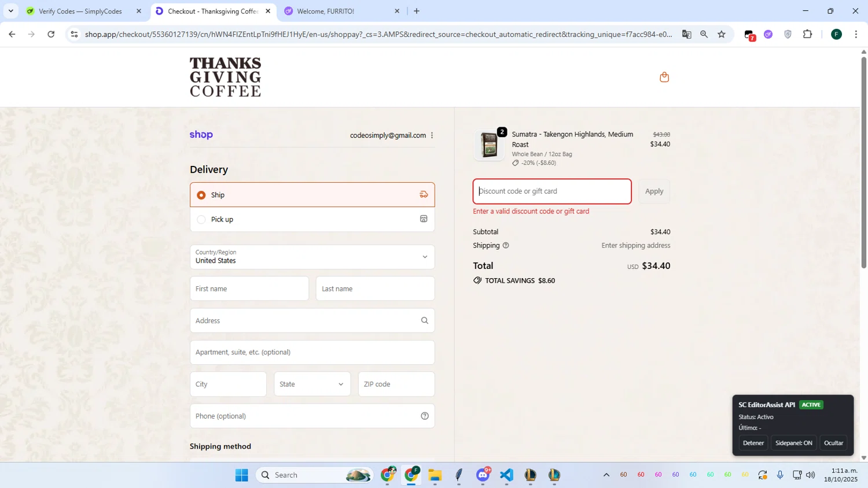Click the taskbar Search box
This screenshot has height=488, width=868.
pos(314,475)
